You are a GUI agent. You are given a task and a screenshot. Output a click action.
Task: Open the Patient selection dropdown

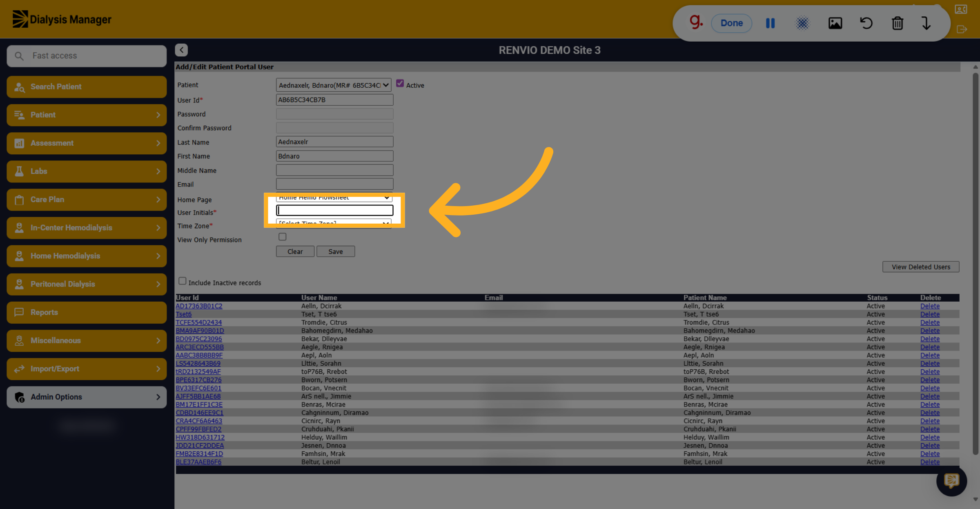[x=334, y=85]
